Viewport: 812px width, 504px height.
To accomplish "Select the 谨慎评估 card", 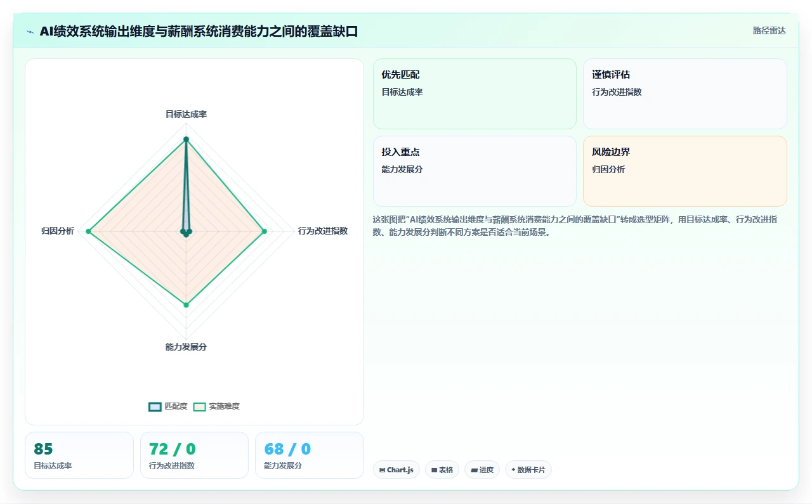I will coord(685,94).
